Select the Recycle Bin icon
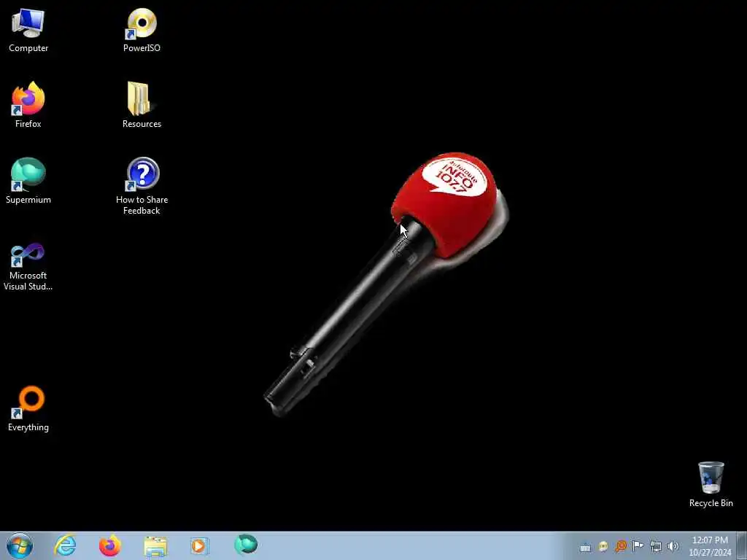The height and width of the screenshot is (560, 747). (x=711, y=484)
